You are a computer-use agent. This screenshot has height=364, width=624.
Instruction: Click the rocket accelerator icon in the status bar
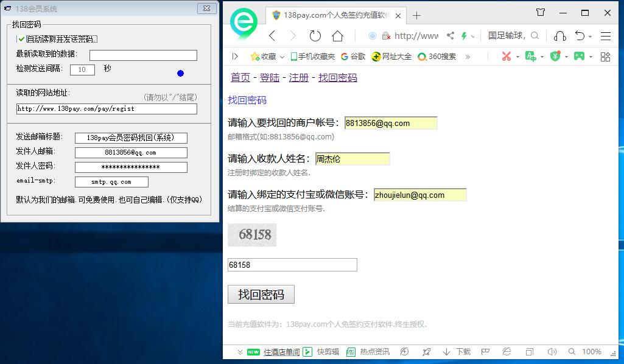426,352
